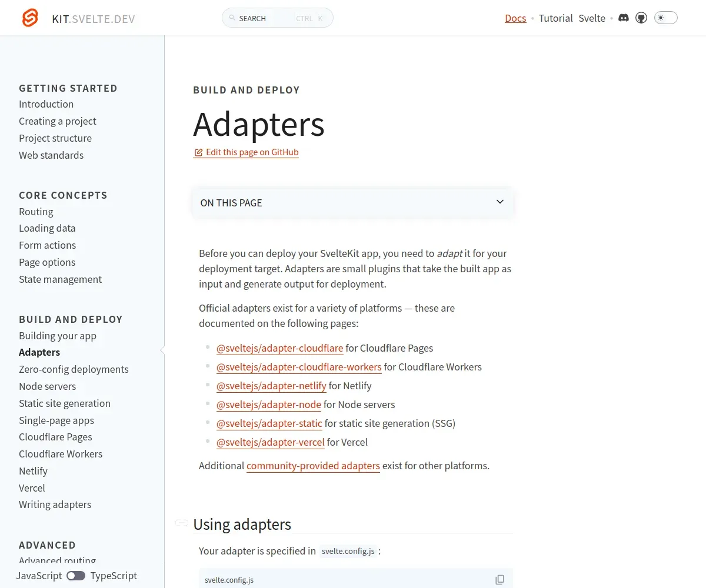Image resolution: width=706 pixels, height=588 pixels.
Task: Open the Discord chat icon
Action: tap(624, 18)
